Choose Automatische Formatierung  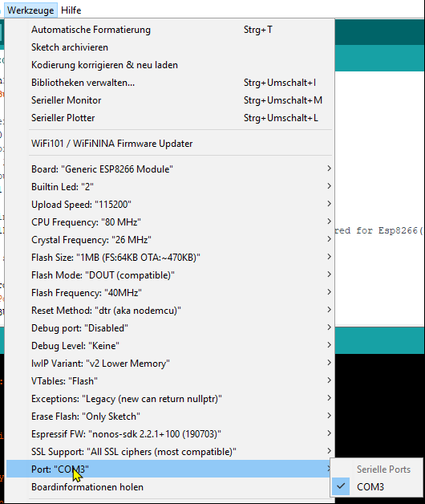(170, 30)
